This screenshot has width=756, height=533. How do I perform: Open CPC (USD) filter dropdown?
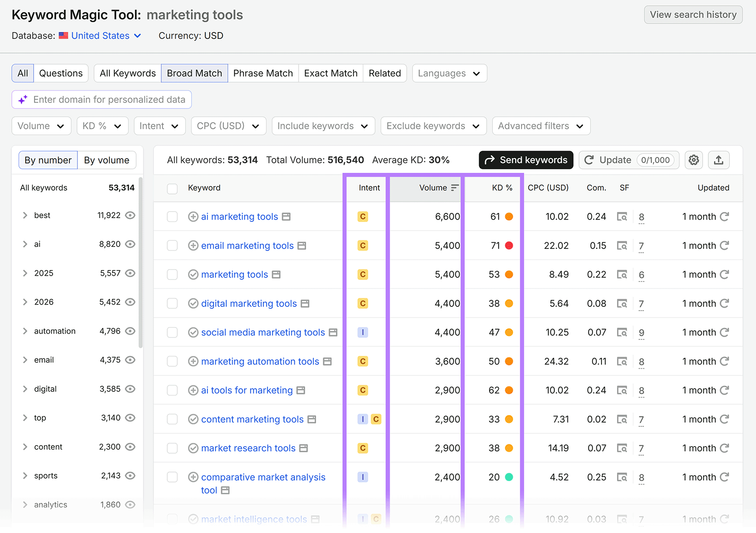pos(229,126)
